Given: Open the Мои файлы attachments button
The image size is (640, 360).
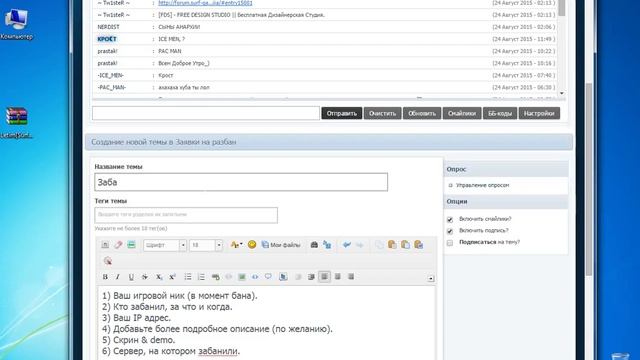Looking at the screenshot, I should coord(281,245).
